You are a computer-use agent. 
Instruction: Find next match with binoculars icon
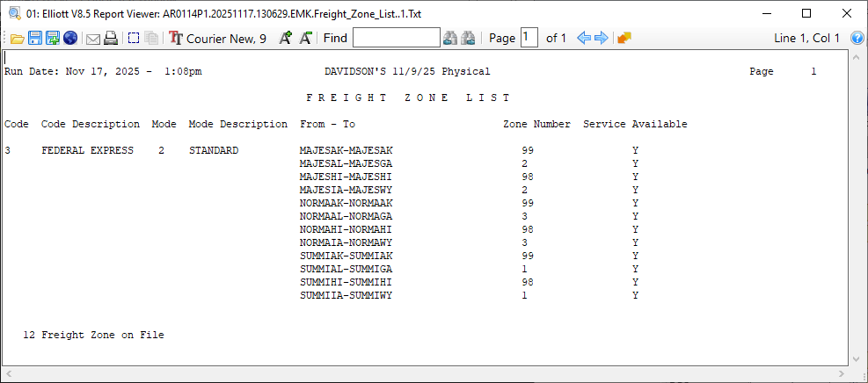point(469,38)
